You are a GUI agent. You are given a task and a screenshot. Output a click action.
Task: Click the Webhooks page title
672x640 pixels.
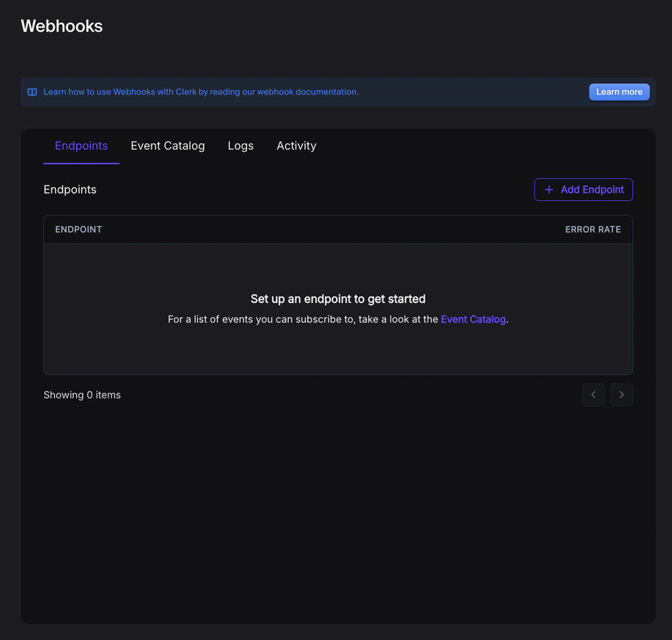[x=61, y=26]
